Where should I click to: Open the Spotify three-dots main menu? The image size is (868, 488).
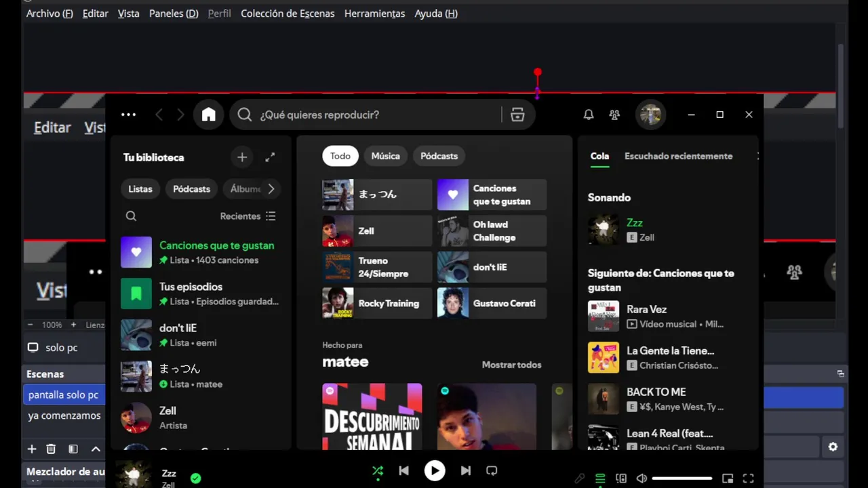tap(128, 115)
